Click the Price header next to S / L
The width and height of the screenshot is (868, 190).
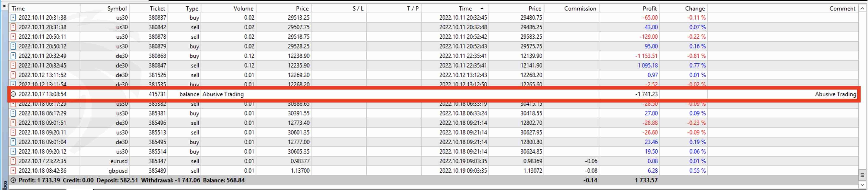point(284,8)
